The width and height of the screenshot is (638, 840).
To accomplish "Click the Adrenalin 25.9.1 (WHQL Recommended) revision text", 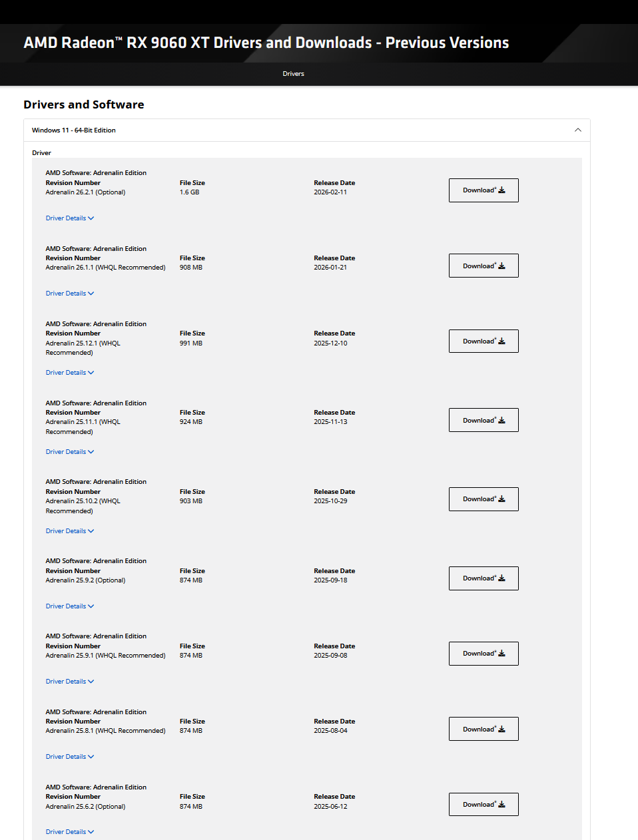I will point(105,656).
